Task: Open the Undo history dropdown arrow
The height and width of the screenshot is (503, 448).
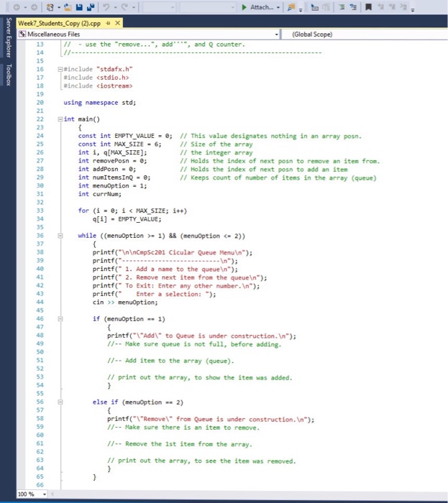Action: point(115,7)
